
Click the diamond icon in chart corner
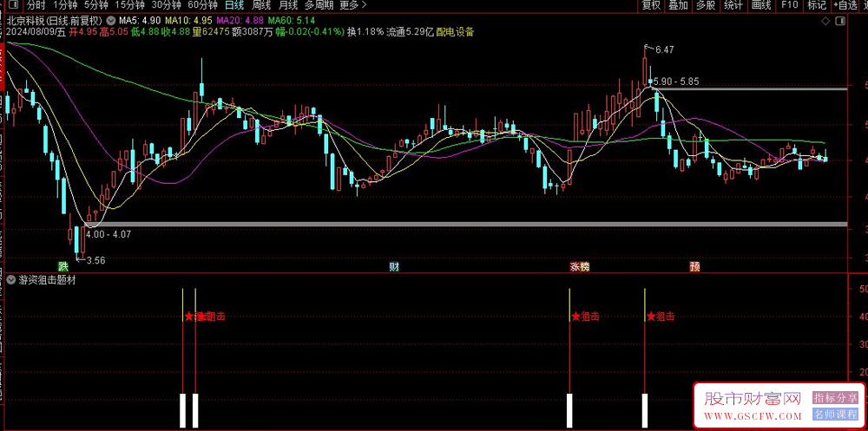pos(825,22)
